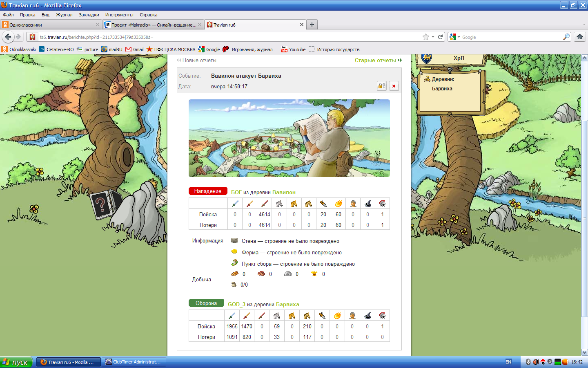Image resolution: width=588 pixels, height=368 pixels.
Task: Click the rally point info icon
Action: (x=234, y=263)
